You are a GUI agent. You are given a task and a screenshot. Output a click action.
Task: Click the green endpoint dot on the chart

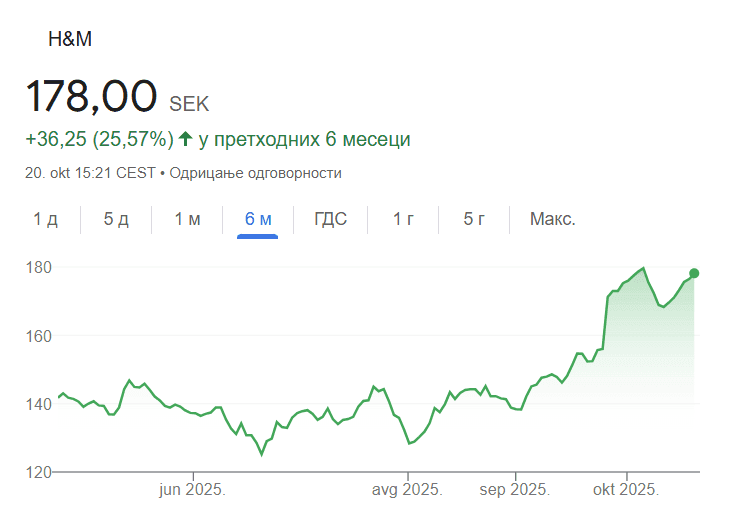coord(694,273)
